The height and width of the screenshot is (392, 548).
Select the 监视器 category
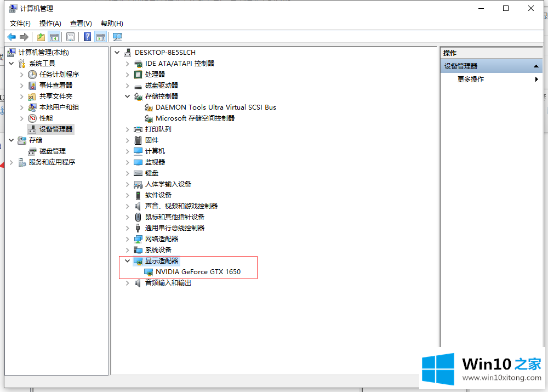(x=155, y=162)
